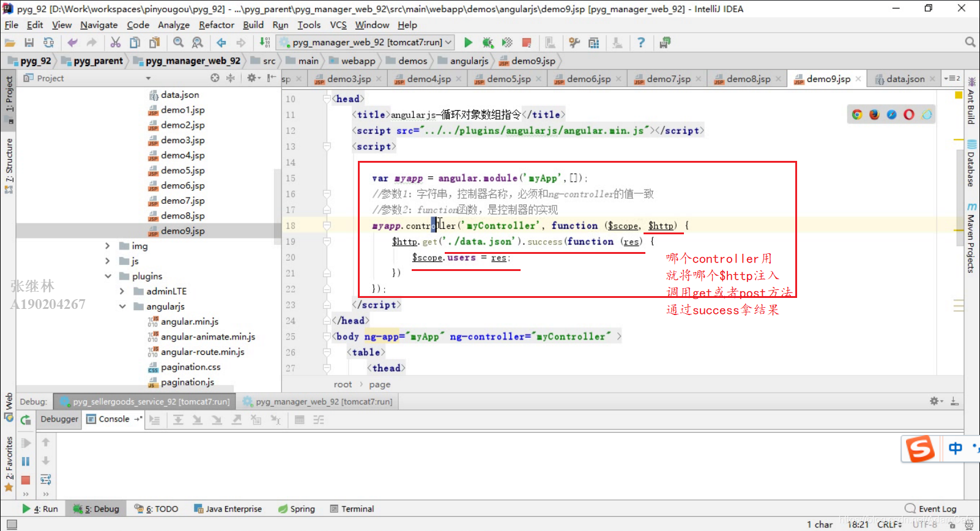Open the Analyze menu
980x531 pixels.
point(174,25)
